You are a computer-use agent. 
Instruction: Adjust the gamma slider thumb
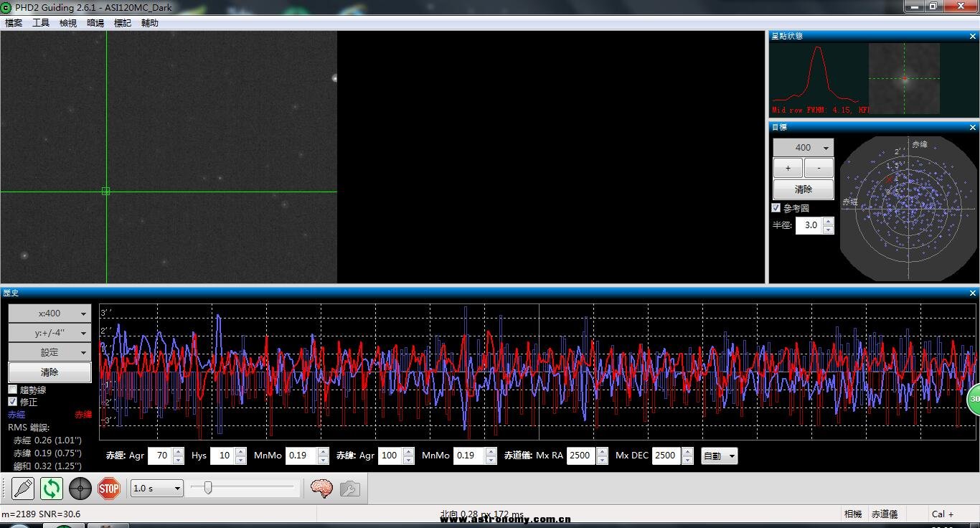[208, 489]
